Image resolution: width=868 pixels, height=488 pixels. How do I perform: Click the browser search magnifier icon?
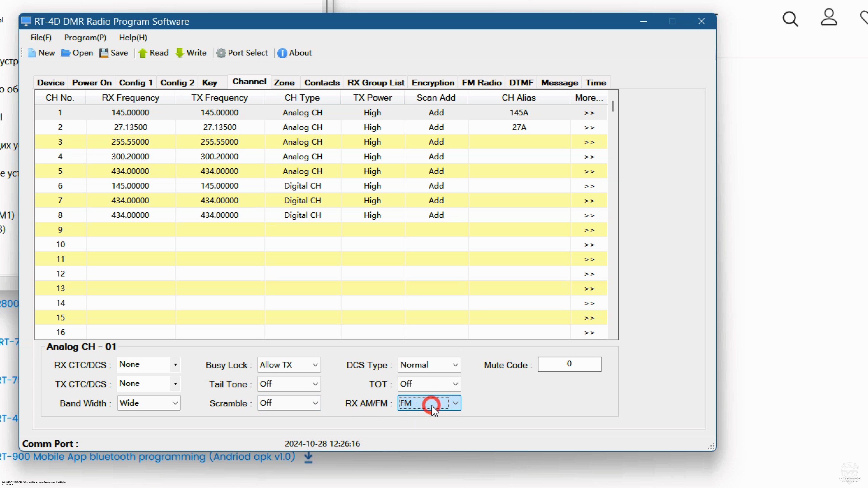(x=790, y=19)
